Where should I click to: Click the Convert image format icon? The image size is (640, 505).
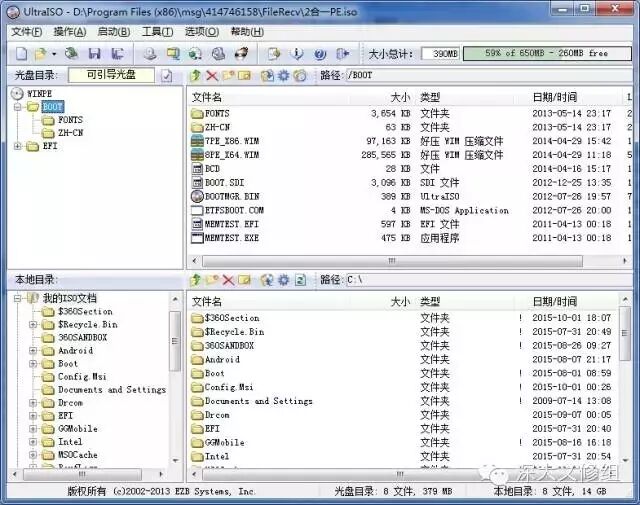click(173, 53)
